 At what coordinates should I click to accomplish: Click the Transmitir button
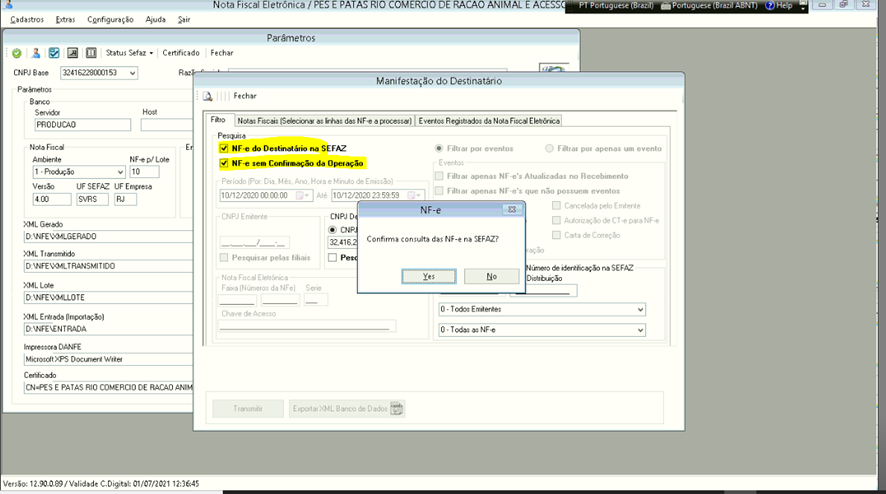point(247,409)
